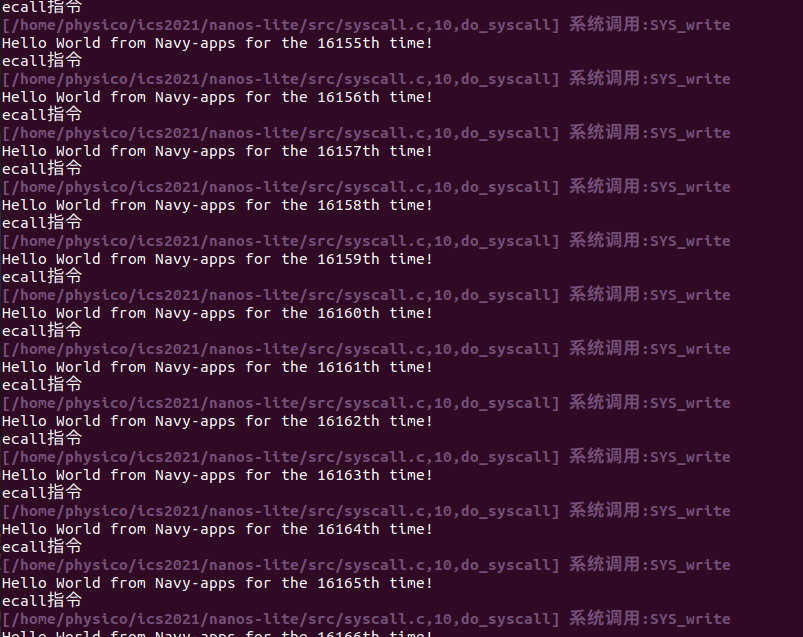Click the SYS_write log line above the 16162th message
The width and height of the screenshot is (803, 637).
coord(366,404)
